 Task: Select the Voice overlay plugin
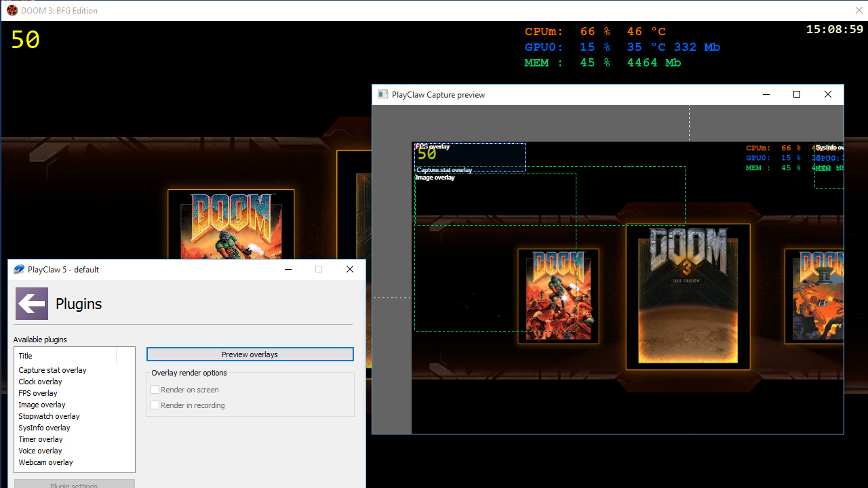tap(40, 450)
